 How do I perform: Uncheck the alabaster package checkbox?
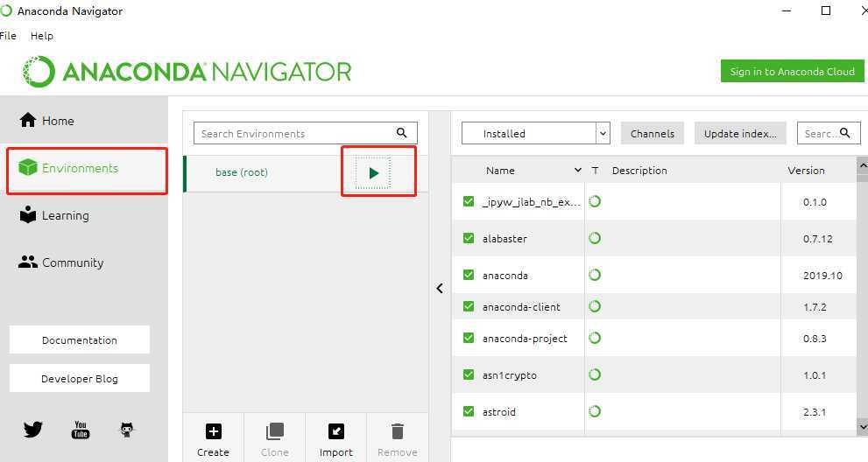(x=469, y=238)
